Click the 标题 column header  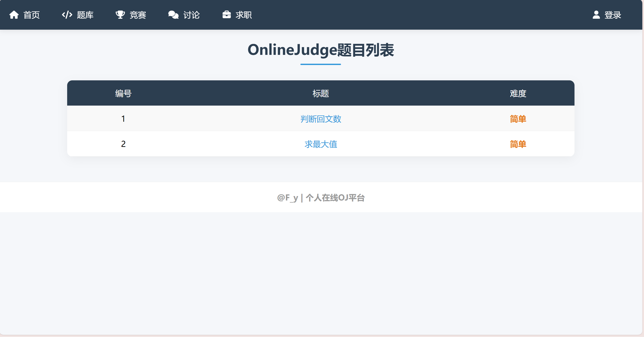321,93
